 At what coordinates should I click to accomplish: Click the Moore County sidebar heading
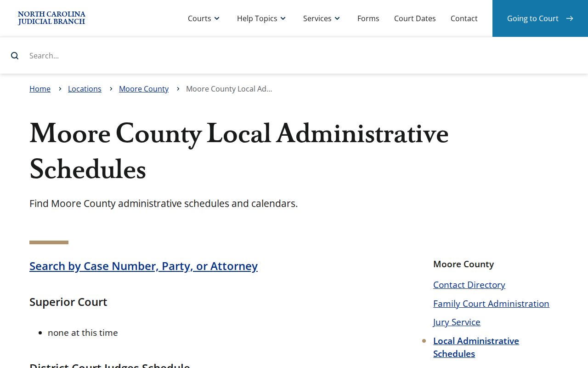coord(464,264)
